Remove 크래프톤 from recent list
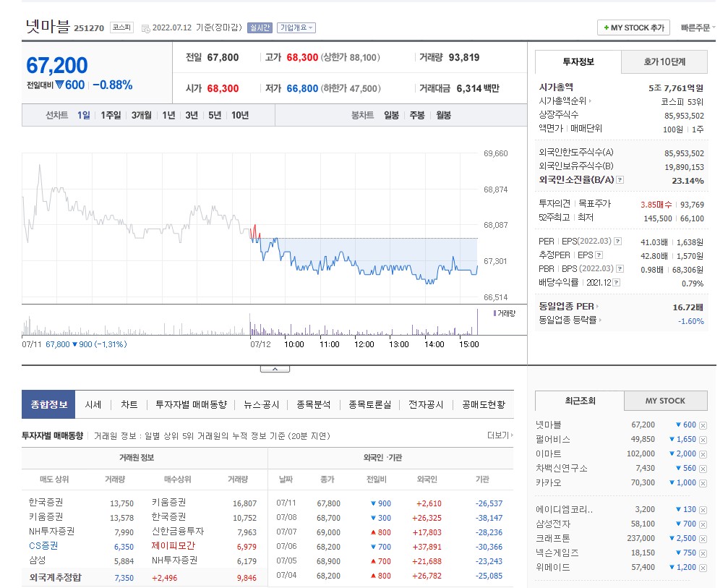The image size is (728, 588). (703, 539)
